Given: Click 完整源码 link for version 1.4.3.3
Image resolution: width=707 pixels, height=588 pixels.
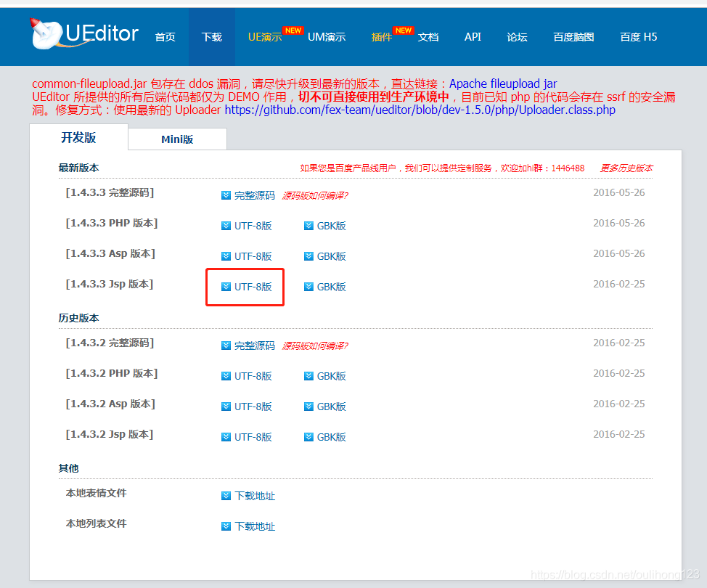Looking at the screenshot, I should coord(255,195).
